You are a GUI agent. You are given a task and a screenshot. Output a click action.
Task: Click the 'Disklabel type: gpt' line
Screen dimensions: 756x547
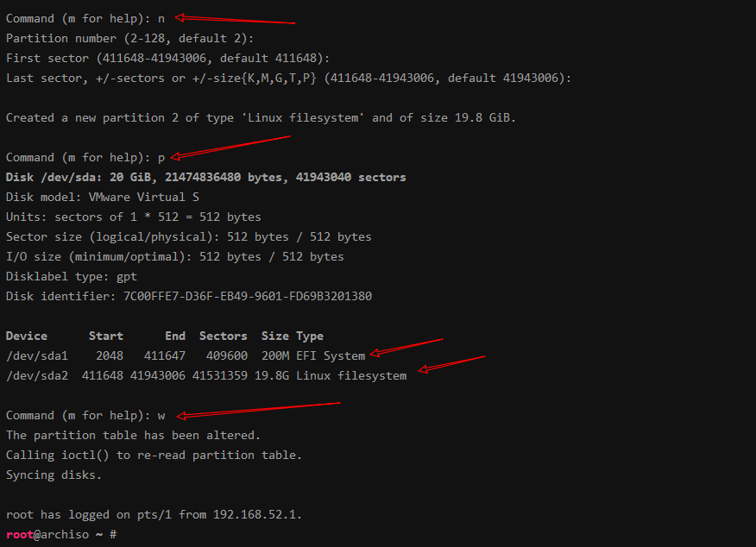(x=72, y=277)
